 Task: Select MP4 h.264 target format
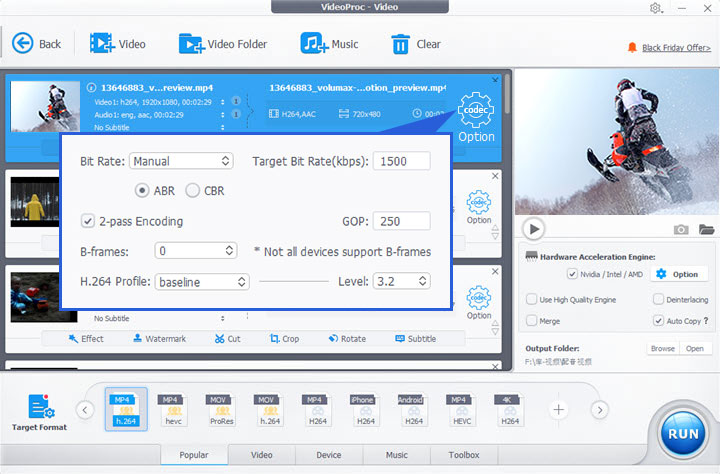point(126,409)
